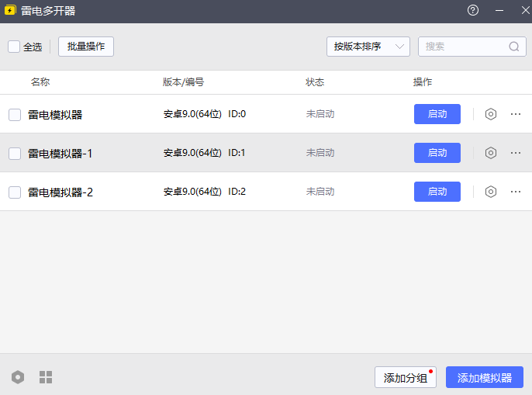
Task: Show more options for 雷电模拟器-2
Action: click(x=516, y=192)
